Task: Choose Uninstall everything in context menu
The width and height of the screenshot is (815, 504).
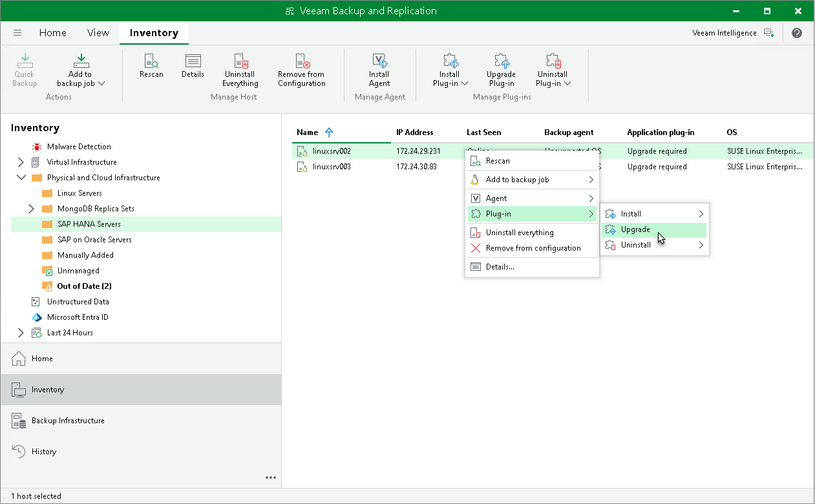Action: coord(532,233)
